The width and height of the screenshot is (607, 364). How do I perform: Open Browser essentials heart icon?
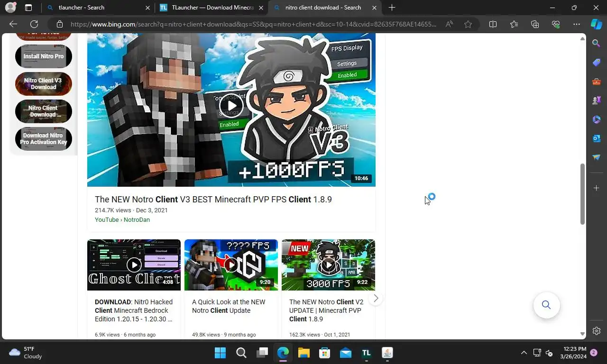pyautogui.click(x=556, y=24)
